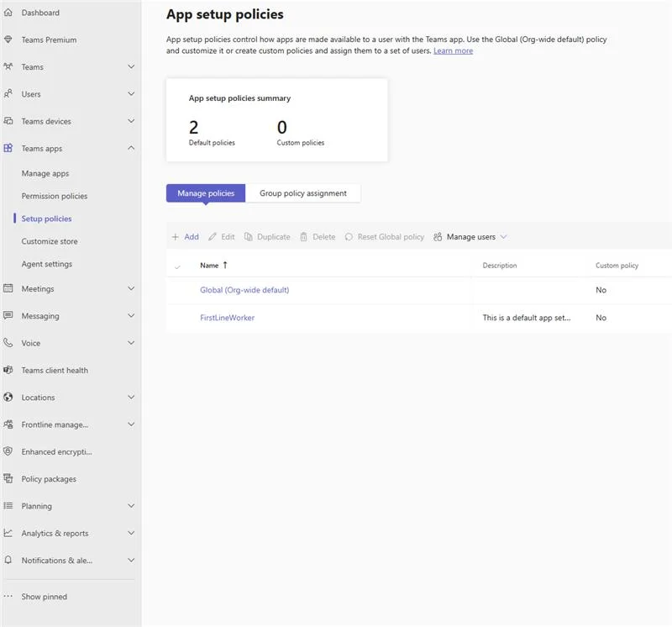The height and width of the screenshot is (627, 672).
Task: Expand the Meetings section chevron
Action: point(131,288)
